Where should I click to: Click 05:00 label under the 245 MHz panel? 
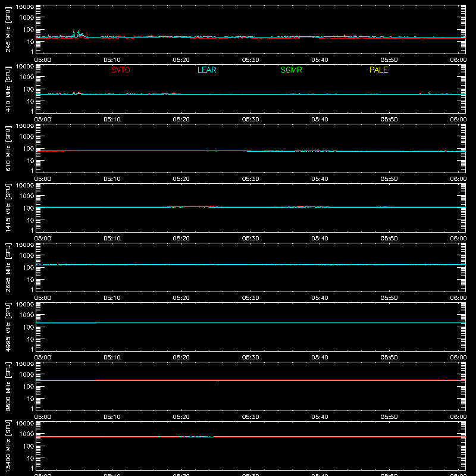click(43, 60)
